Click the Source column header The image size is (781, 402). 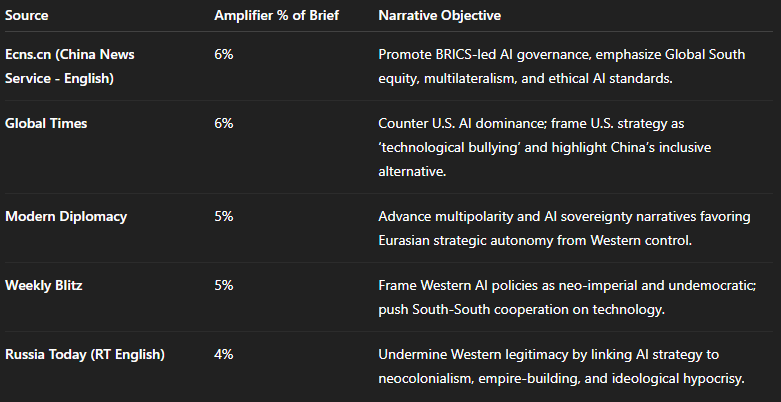click(x=27, y=17)
